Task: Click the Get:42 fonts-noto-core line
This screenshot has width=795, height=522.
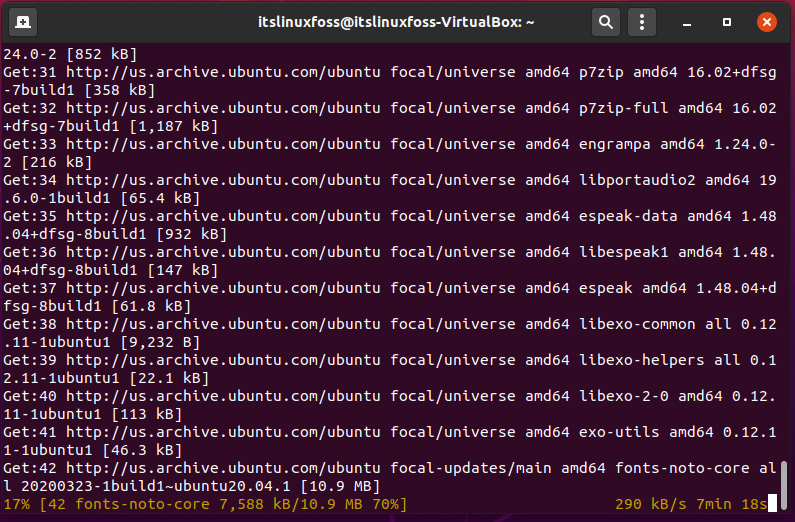Action: (389, 477)
